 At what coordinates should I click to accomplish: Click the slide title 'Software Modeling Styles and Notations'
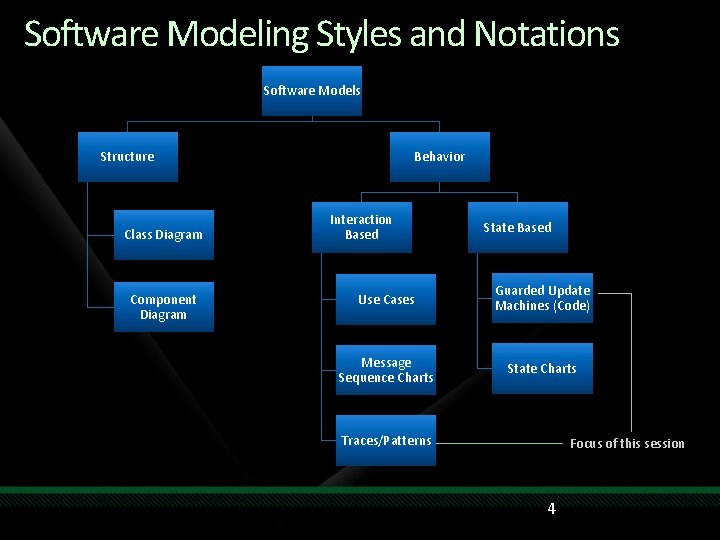[321, 34]
